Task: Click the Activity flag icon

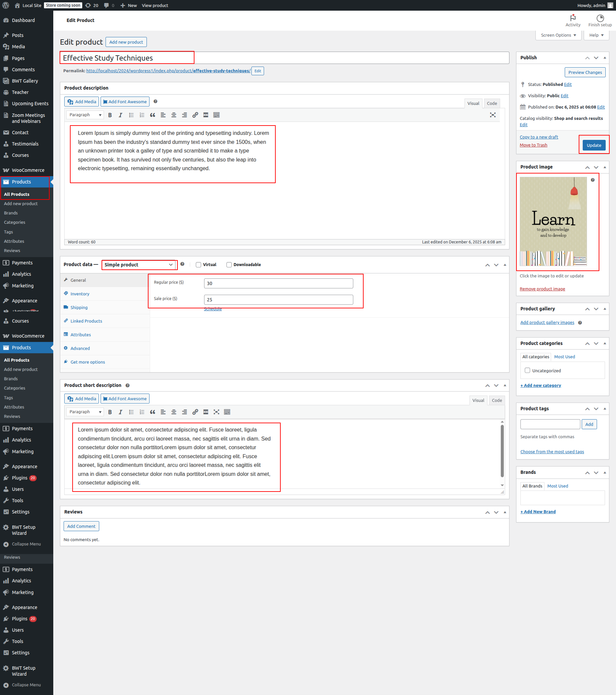Action: click(573, 18)
